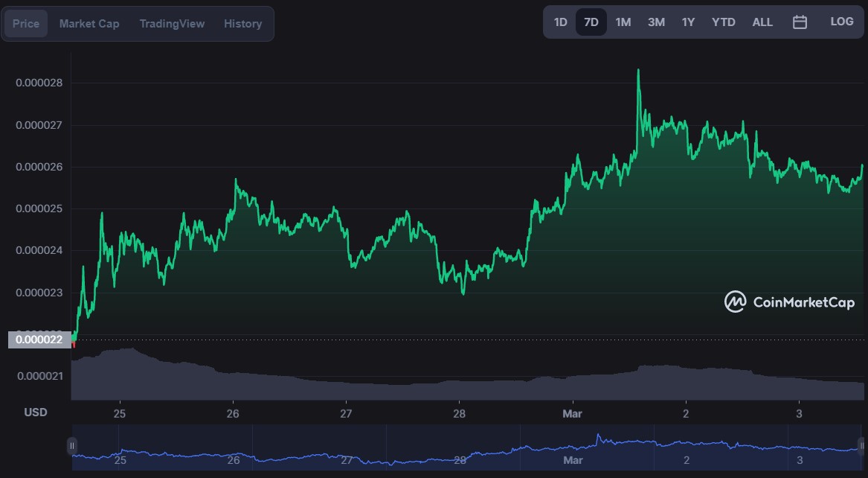Toggle the LOG scale button
Viewport: 868px width, 478px height.
(841, 22)
